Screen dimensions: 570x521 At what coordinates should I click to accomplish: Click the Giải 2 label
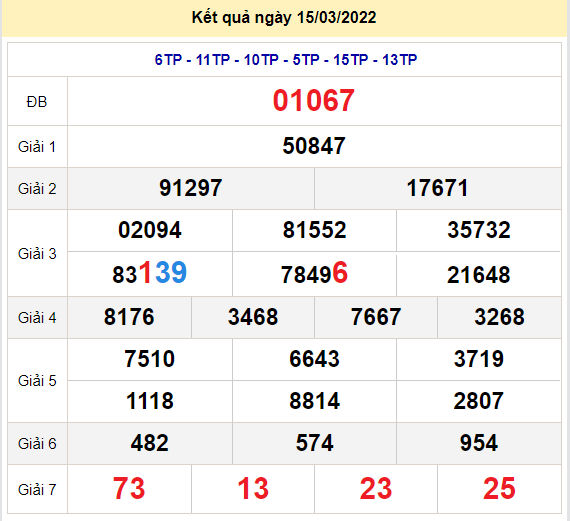click(37, 189)
